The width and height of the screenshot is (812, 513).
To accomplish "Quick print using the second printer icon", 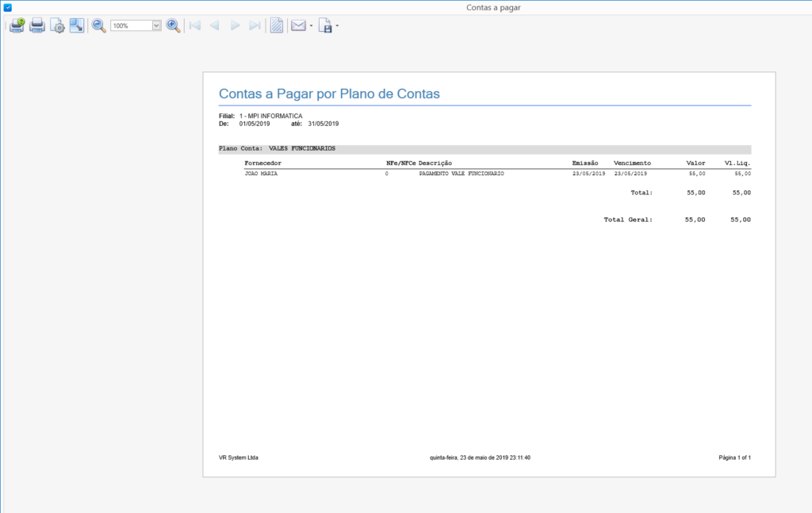I will point(37,25).
